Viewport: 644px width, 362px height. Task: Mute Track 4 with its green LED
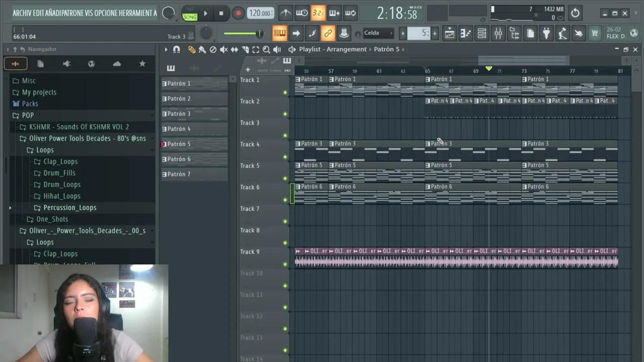tap(285, 157)
